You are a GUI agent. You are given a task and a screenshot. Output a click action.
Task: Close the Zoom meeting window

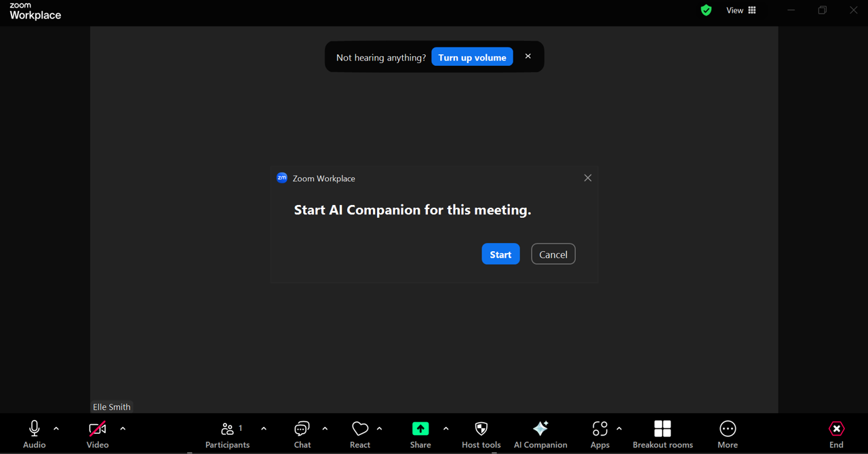point(854,10)
